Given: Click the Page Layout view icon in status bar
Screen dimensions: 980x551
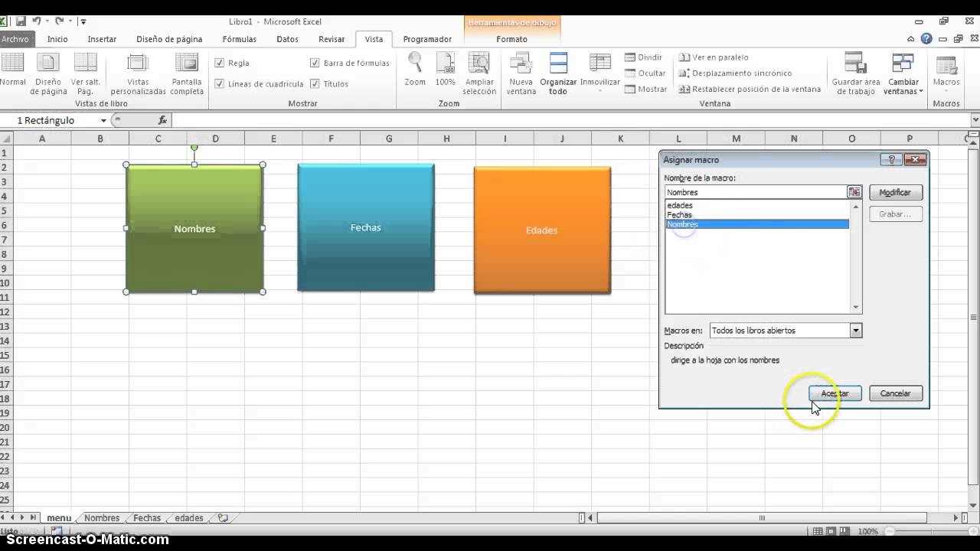Looking at the screenshot, I should (831, 531).
